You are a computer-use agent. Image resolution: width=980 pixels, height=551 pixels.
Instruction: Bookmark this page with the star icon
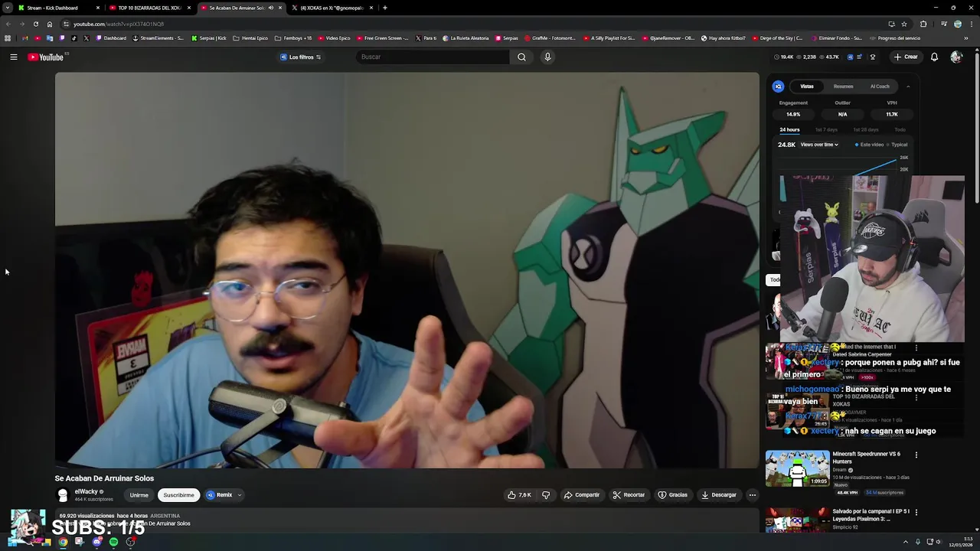point(904,24)
